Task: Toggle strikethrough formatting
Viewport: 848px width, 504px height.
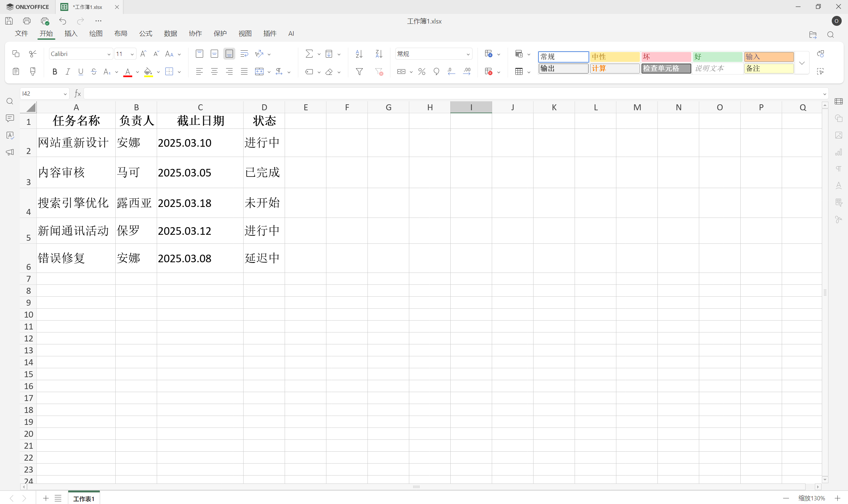Action: pyautogui.click(x=94, y=72)
